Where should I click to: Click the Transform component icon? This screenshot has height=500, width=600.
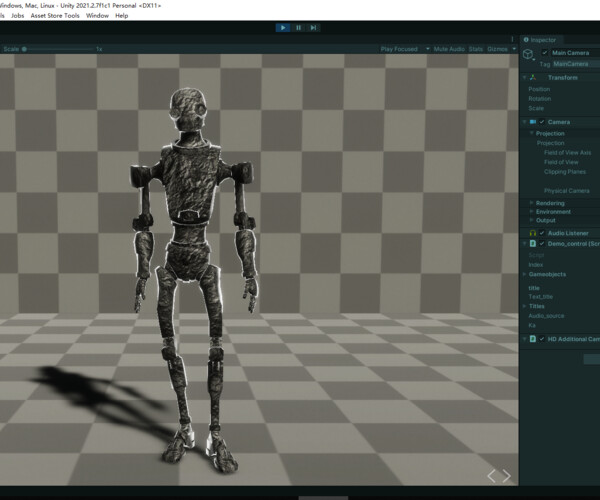[533, 76]
